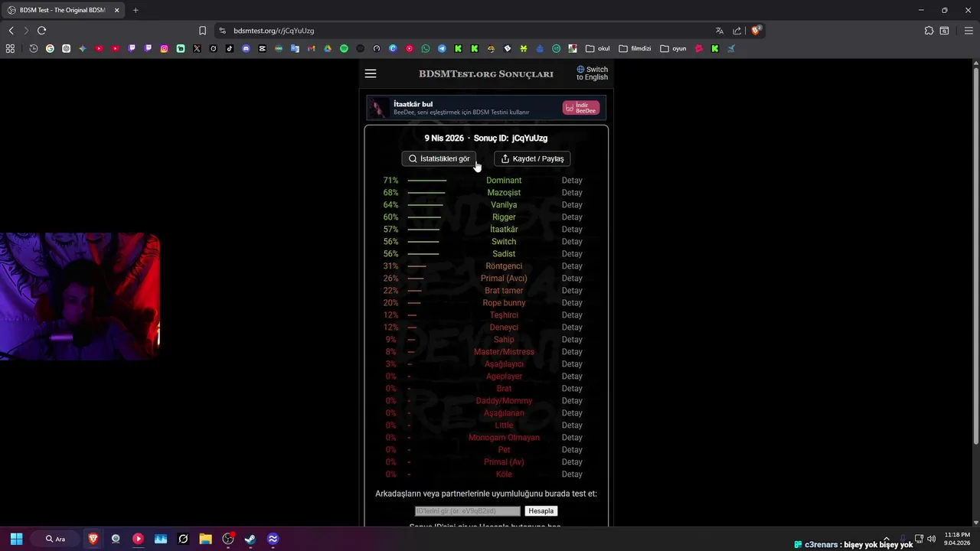Open the TikTok bookmark icon
980x551 pixels.
coord(230,48)
